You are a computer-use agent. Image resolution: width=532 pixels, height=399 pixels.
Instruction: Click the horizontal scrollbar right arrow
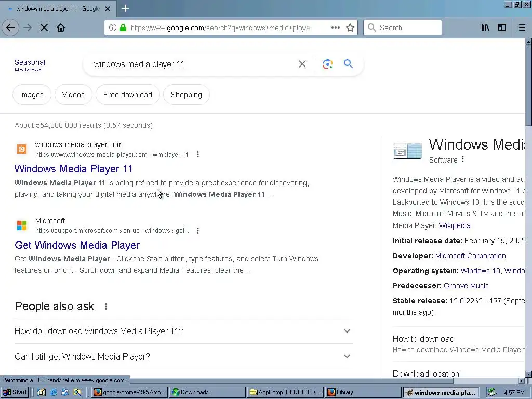click(x=522, y=381)
